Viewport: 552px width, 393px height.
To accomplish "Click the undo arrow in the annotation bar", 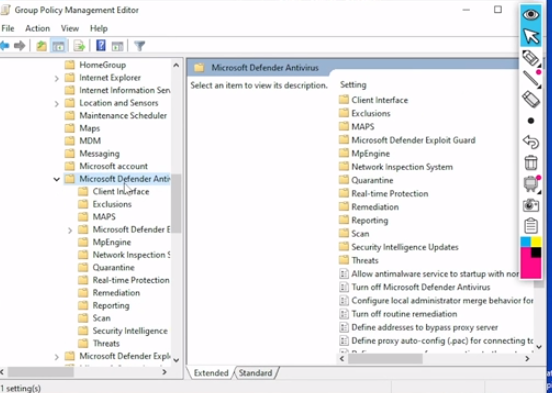I will coord(531,142).
